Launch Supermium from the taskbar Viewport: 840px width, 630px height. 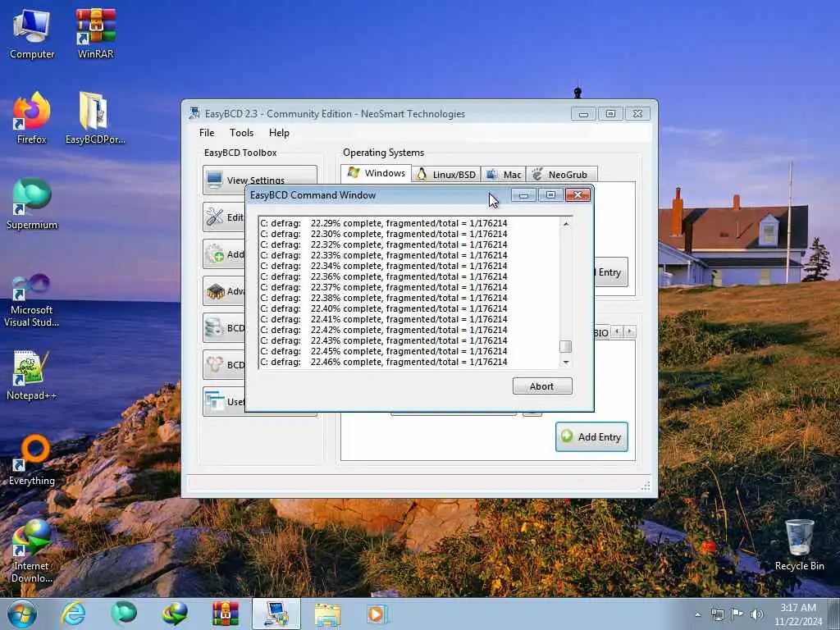point(124,614)
